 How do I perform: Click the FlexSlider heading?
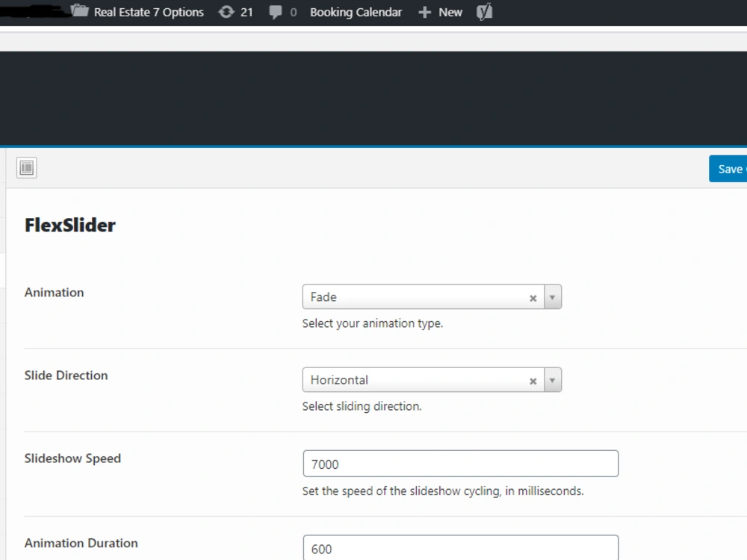(x=70, y=225)
